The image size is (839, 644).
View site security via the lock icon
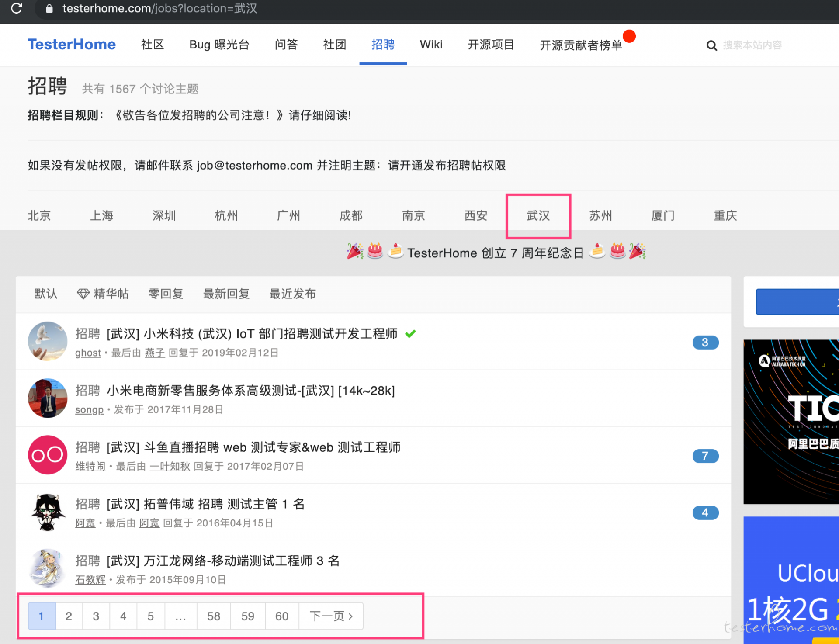tap(49, 9)
